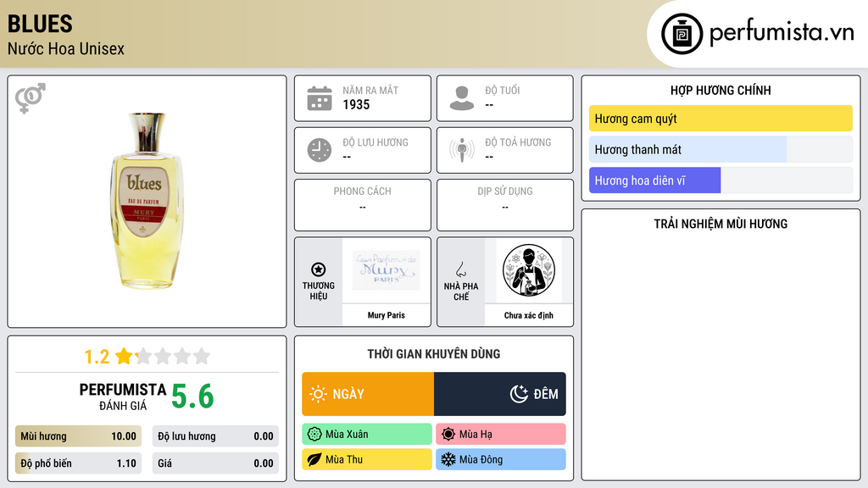This screenshot has width=868, height=488.
Task: Click the nose icon above Nhà pha chế
Action: (460, 269)
